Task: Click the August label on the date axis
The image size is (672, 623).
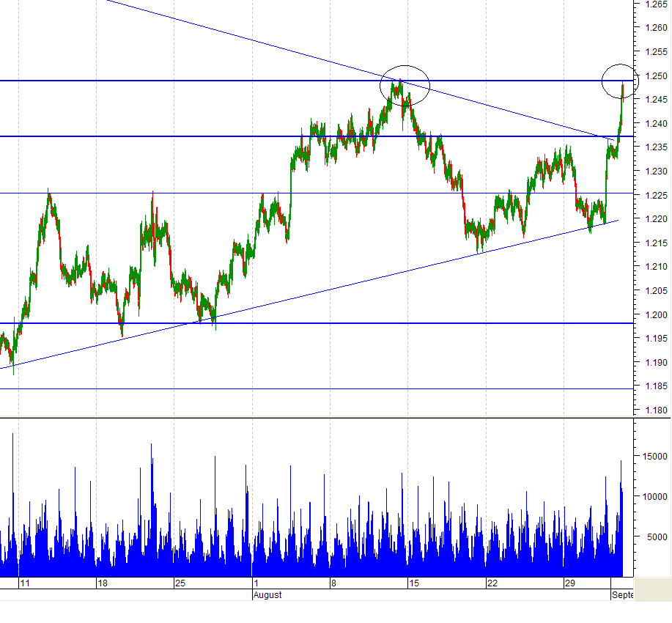Action: 267,595
